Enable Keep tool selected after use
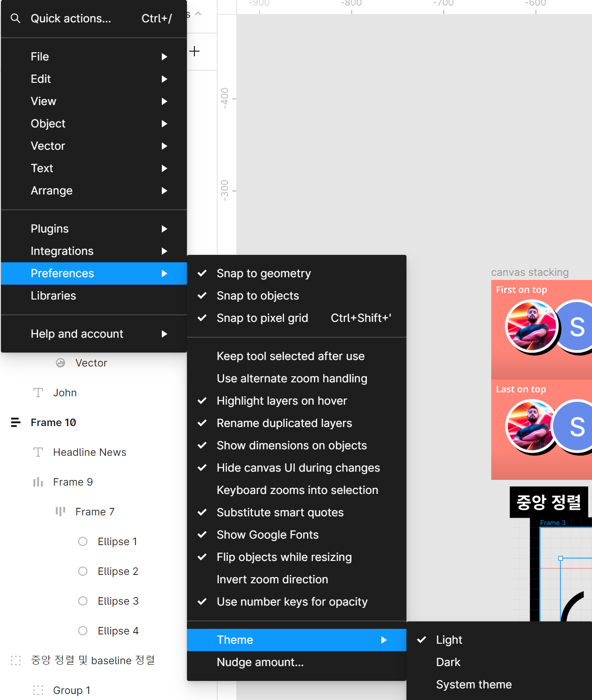The width and height of the screenshot is (592, 700). click(297, 356)
